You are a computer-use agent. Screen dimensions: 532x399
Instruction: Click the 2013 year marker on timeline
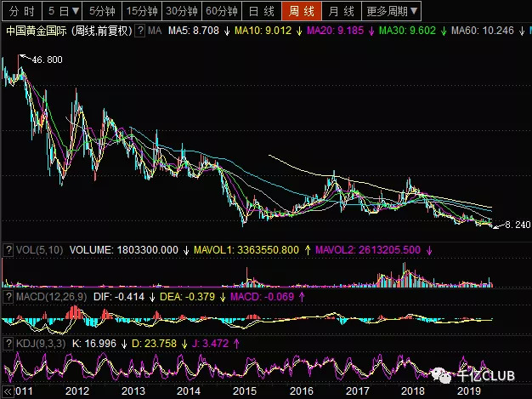133,391
